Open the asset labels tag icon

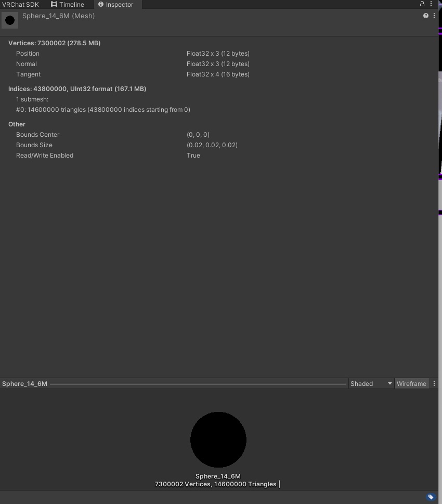point(431,497)
